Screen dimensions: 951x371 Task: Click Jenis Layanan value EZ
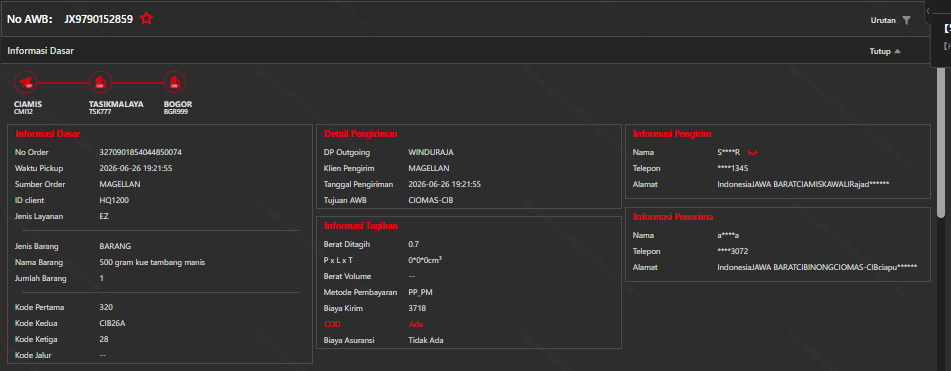coord(104,216)
